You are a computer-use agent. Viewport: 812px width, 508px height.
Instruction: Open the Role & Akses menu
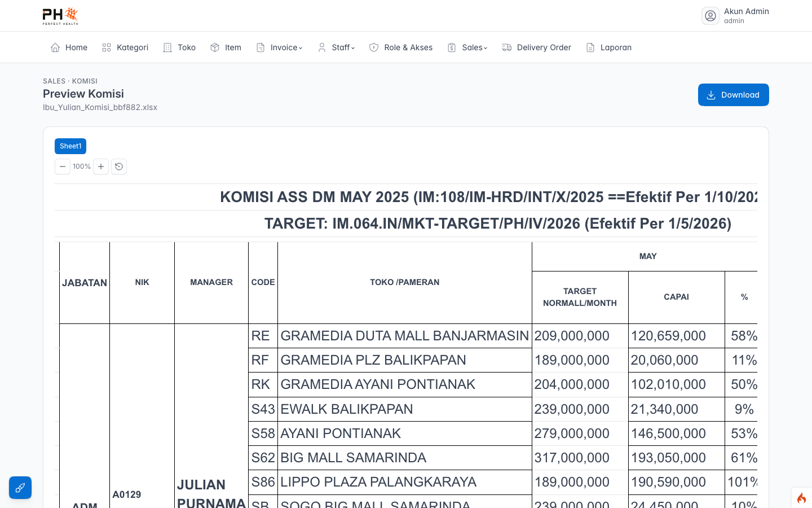click(401, 47)
